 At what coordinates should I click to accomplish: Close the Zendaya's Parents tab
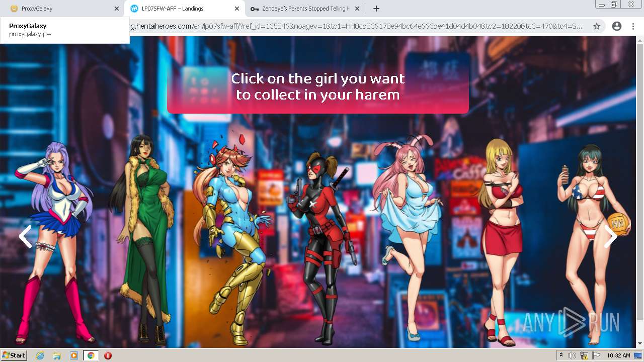pos(357,9)
